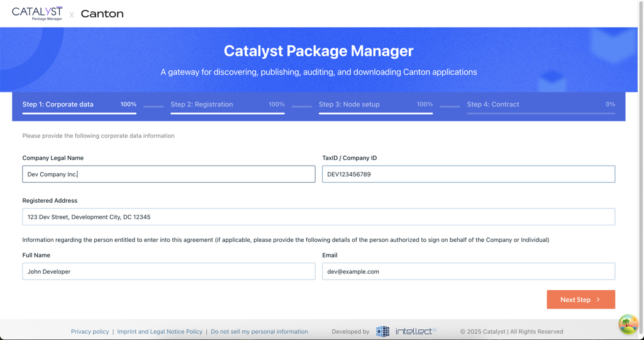Click the Canton logo in header
644x340 pixels.
pyautogui.click(x=102, y=14)
